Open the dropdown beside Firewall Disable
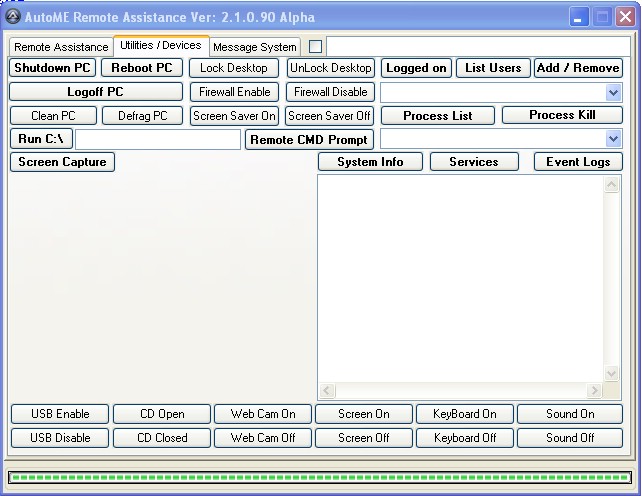The width and height of the screenshot is (642, 496). pyautogui.click(x=613, y=92)
